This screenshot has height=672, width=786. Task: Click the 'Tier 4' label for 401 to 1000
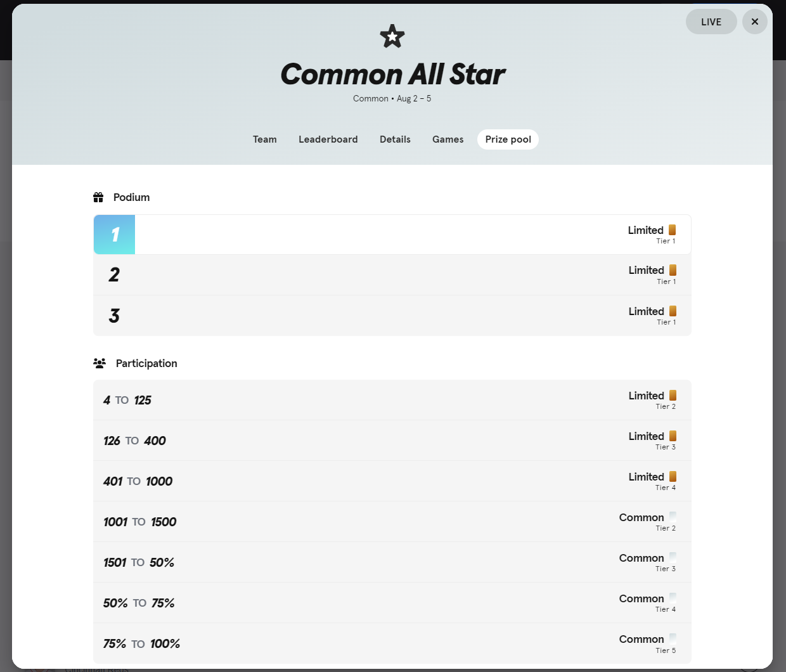coord(666,488)
